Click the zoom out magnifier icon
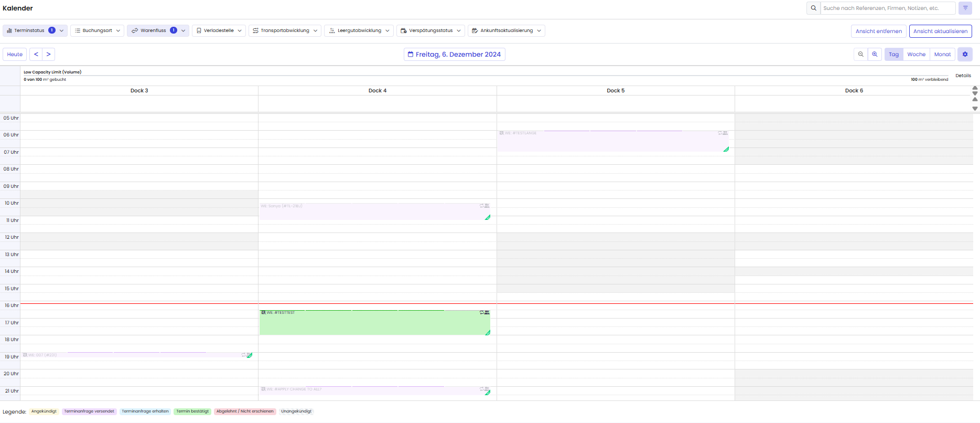 point(860,55)
